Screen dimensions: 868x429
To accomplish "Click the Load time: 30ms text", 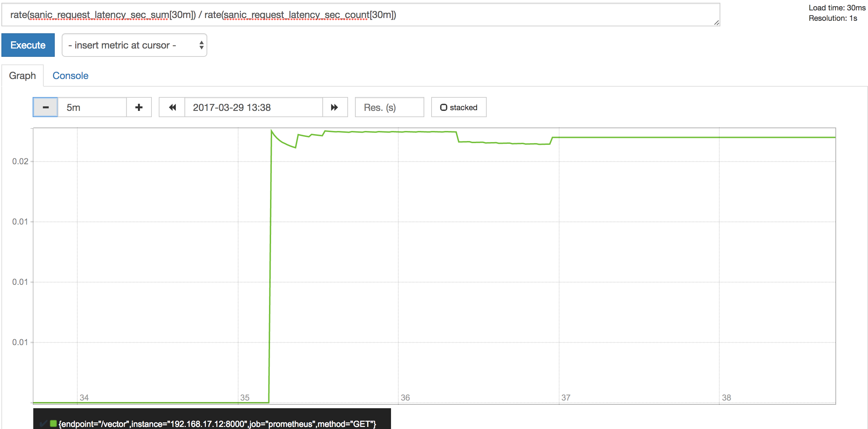I will [x=837, y=8].
